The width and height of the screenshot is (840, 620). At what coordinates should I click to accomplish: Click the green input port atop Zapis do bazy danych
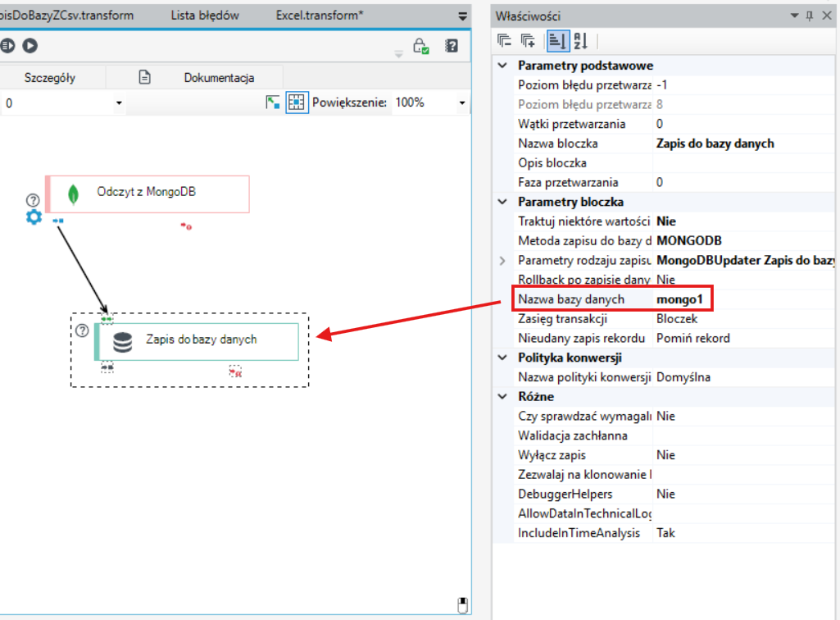tap(107, 319)
